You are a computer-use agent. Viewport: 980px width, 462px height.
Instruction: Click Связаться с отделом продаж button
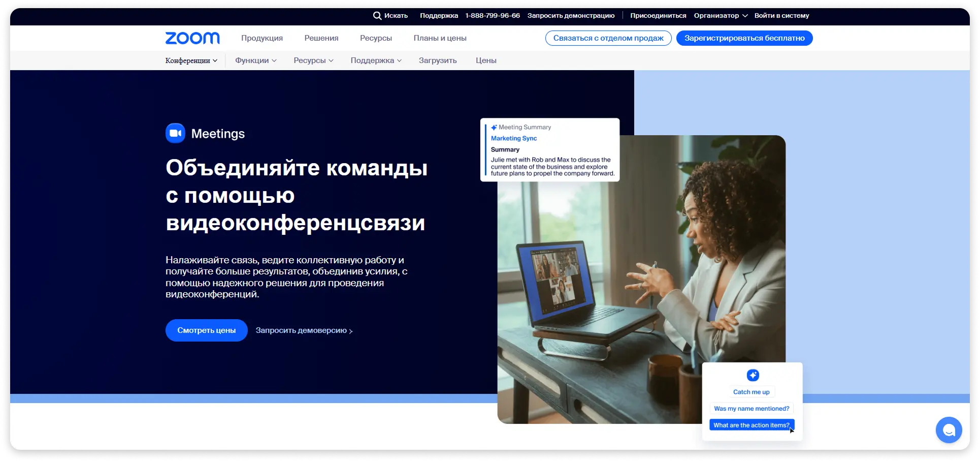click(x=608, y=38)
